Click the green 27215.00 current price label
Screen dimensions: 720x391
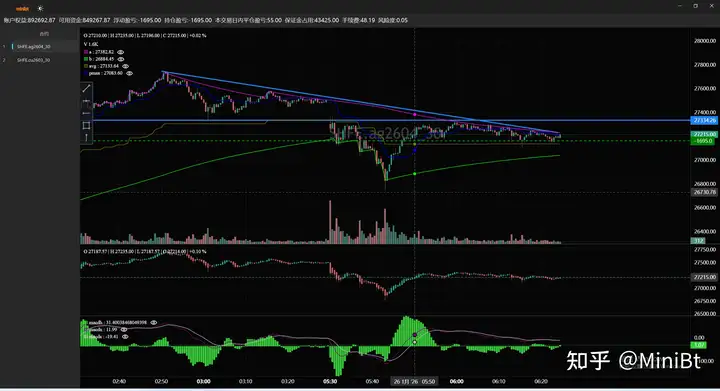[x=704, y=134]
